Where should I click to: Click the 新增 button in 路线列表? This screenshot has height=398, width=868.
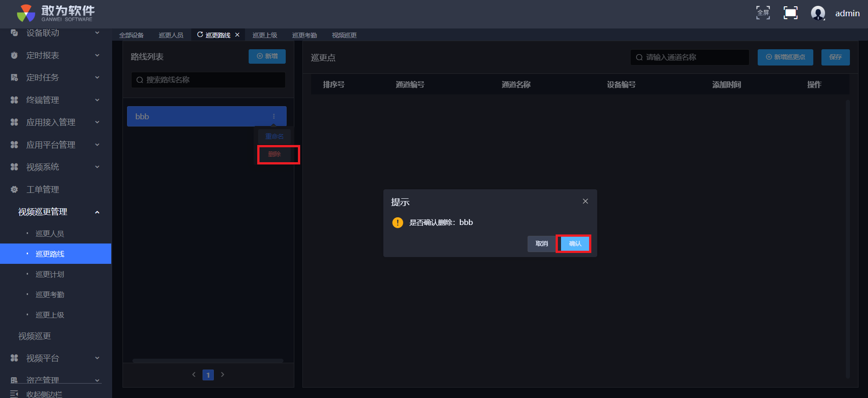[x=267, y=56]
